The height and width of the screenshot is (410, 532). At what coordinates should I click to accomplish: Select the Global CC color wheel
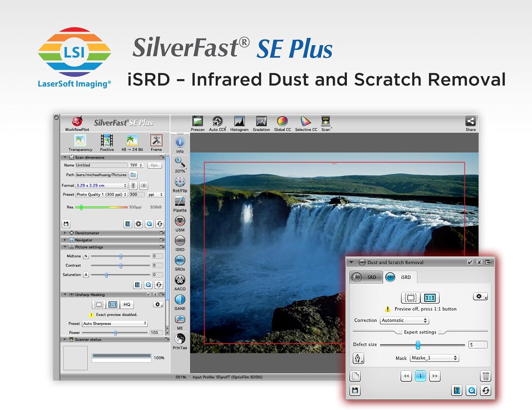pos(282,122)
